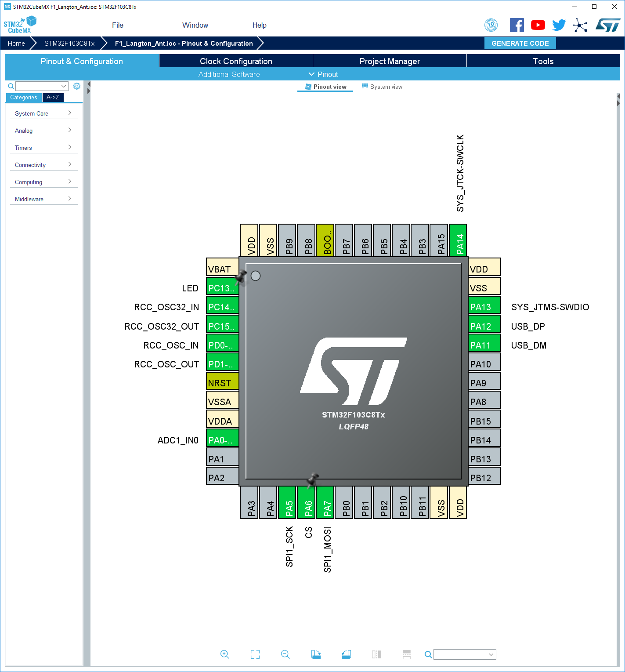Screen dimensions: 625x672
Task: Expand System Core category
Action: coord(43,113)
